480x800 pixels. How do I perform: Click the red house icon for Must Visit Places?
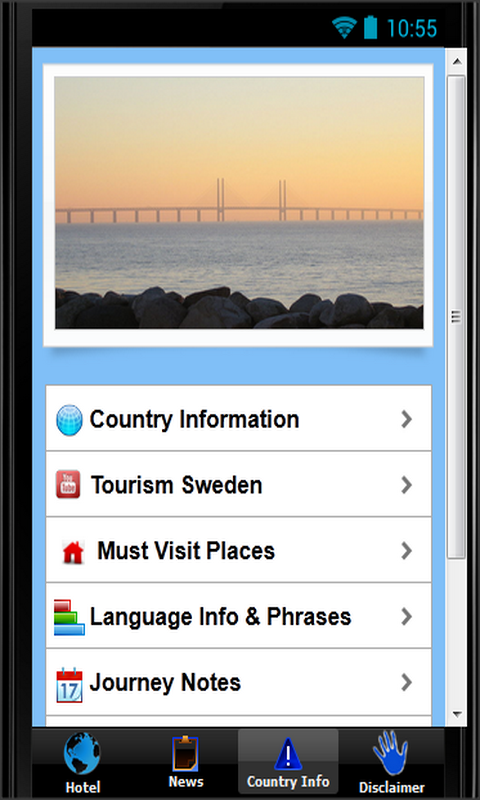(73, 552)
